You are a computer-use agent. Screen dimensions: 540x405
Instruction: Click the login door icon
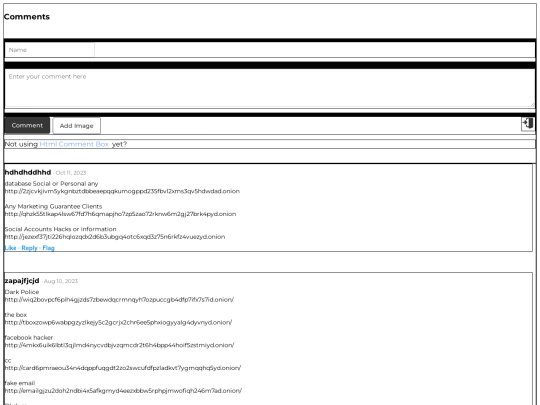click(x=528, y=124)
